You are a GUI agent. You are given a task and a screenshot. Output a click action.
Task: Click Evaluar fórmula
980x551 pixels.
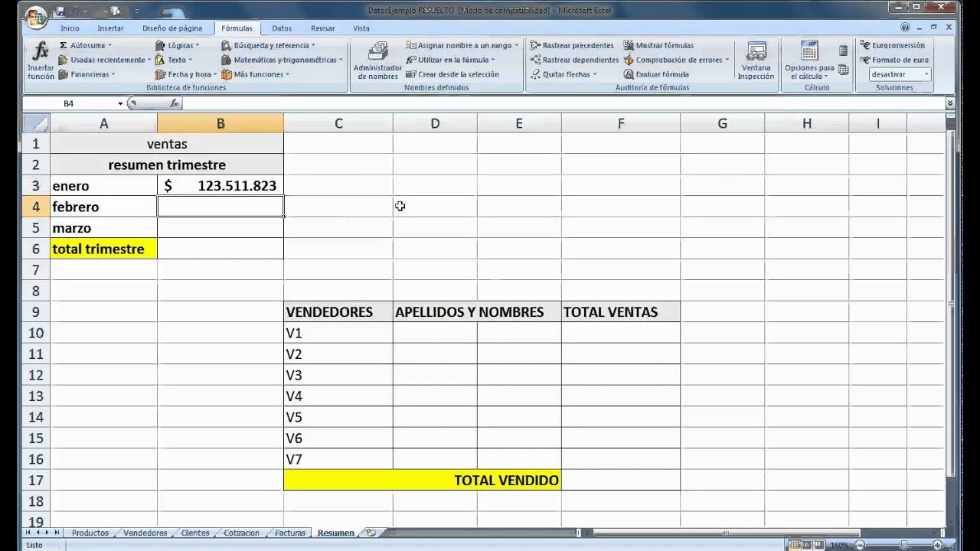(x=656, y=74)
